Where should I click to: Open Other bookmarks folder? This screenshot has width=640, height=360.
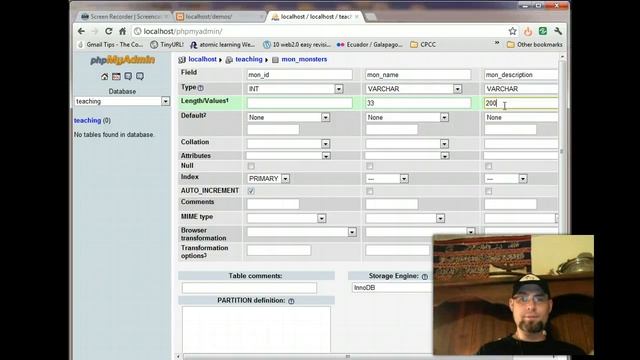coord(535,44)
